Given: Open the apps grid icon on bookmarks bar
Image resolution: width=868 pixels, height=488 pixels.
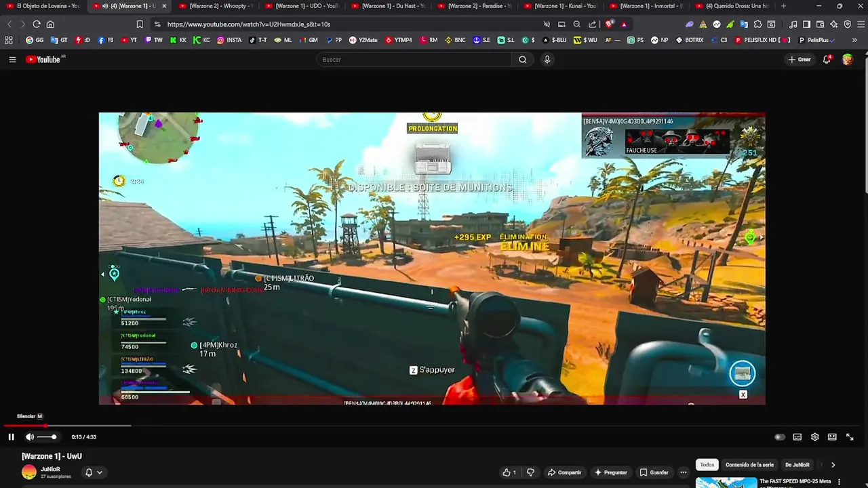Looking at the screenshot, I should click(9, 40).
